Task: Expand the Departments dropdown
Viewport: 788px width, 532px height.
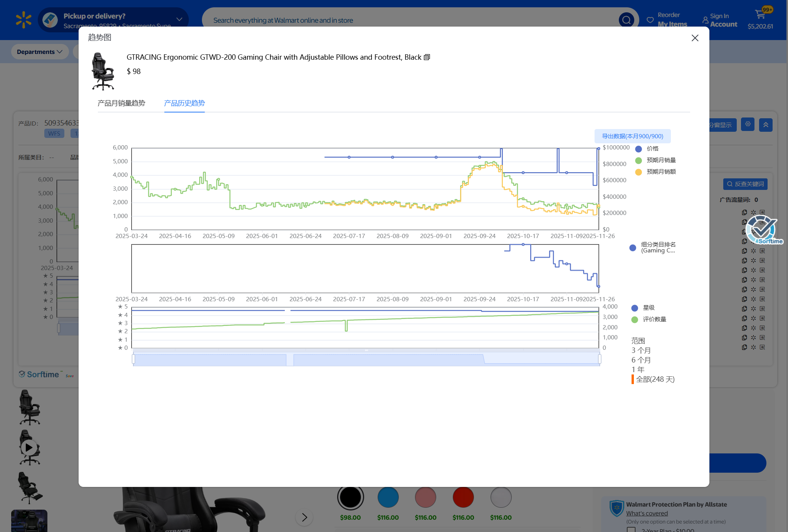Action: (40, 52)
